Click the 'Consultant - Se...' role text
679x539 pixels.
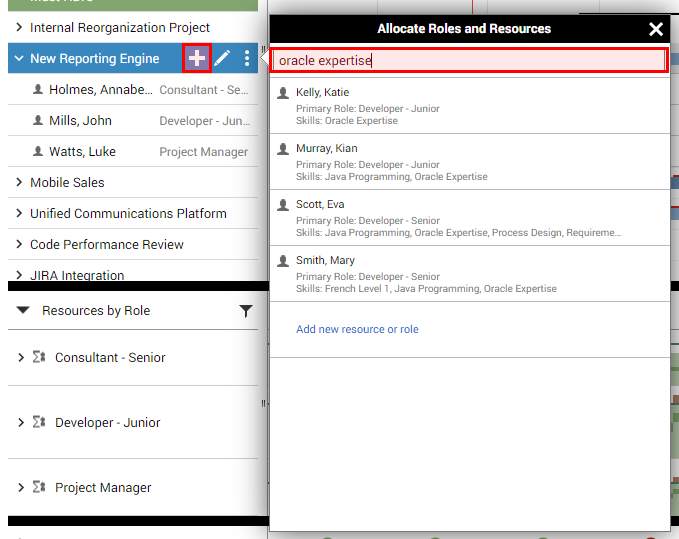[x=204, y=90]
